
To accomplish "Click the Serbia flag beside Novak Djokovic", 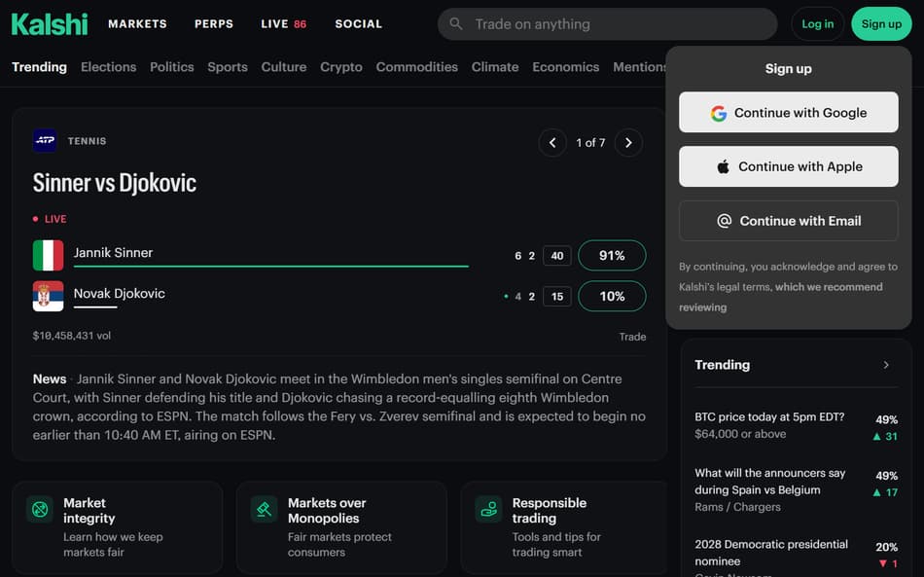I will [x=49, y=296].
